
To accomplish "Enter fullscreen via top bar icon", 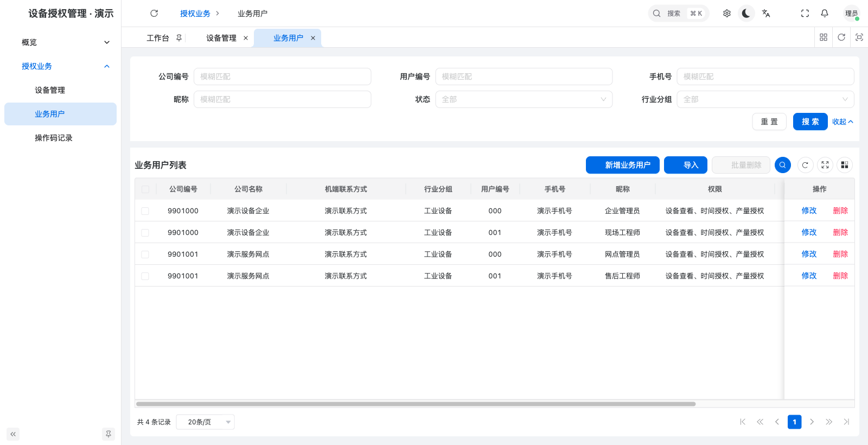I will click(x=805, y=14).
